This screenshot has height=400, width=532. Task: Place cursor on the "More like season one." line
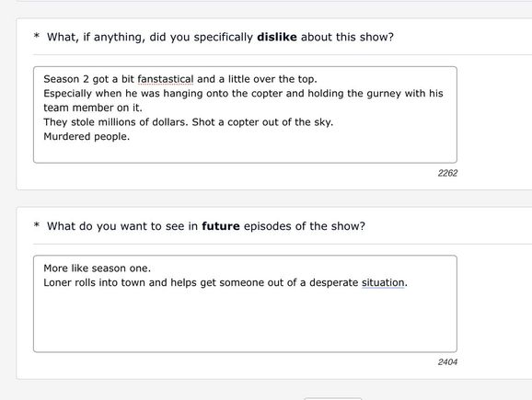97,269
